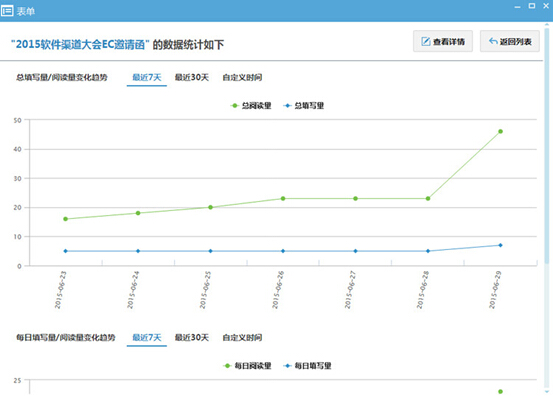
Task: Click the green data point for 2015-06-27
Action: (356, 199)
